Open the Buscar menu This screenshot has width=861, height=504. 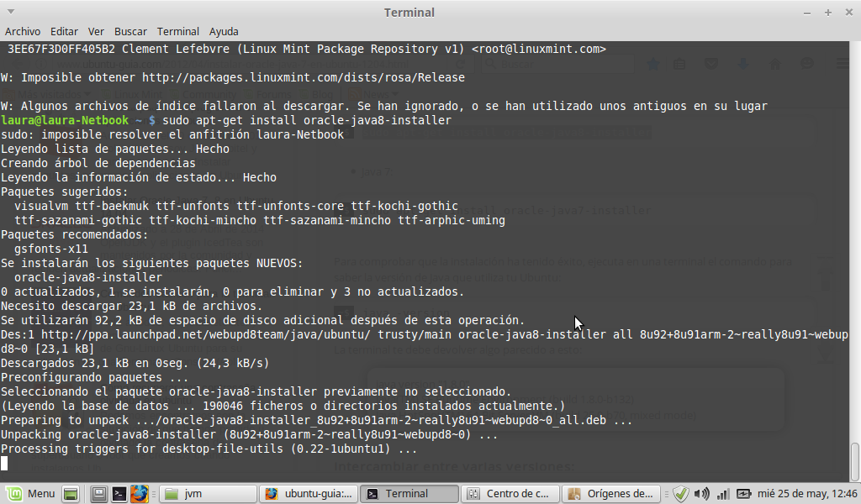point(130,32)
